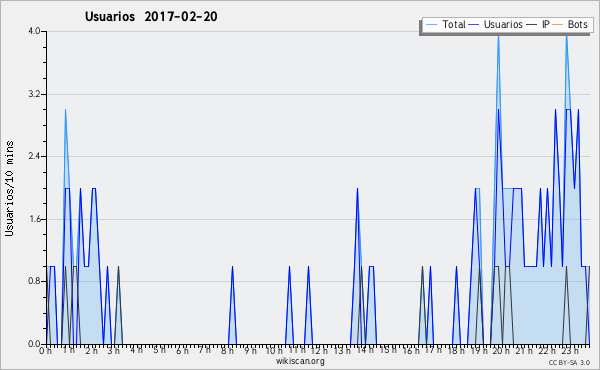
Task: Click the 3.2 y-axis value
Action: [x=34, y=94]
